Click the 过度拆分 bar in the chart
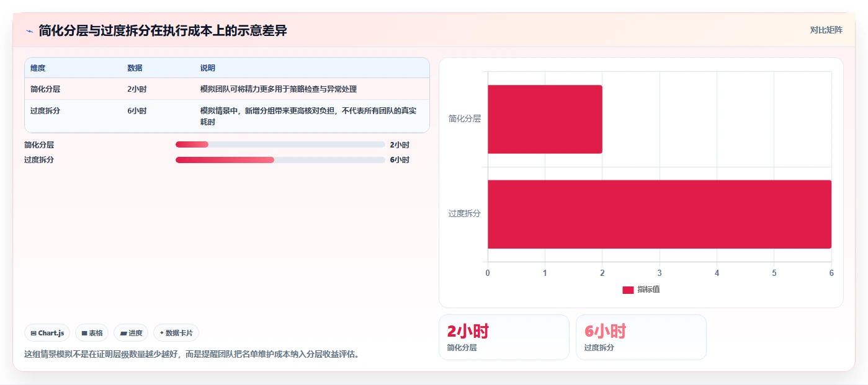This screenshot has width=868, height=385. [x=660, y=215]
